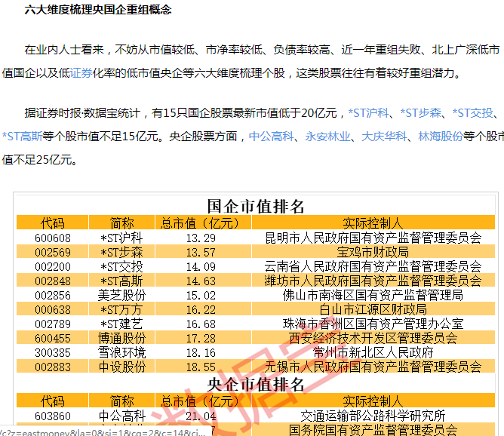Click controller cell 白山市江源区财政局

coord(373,310)
